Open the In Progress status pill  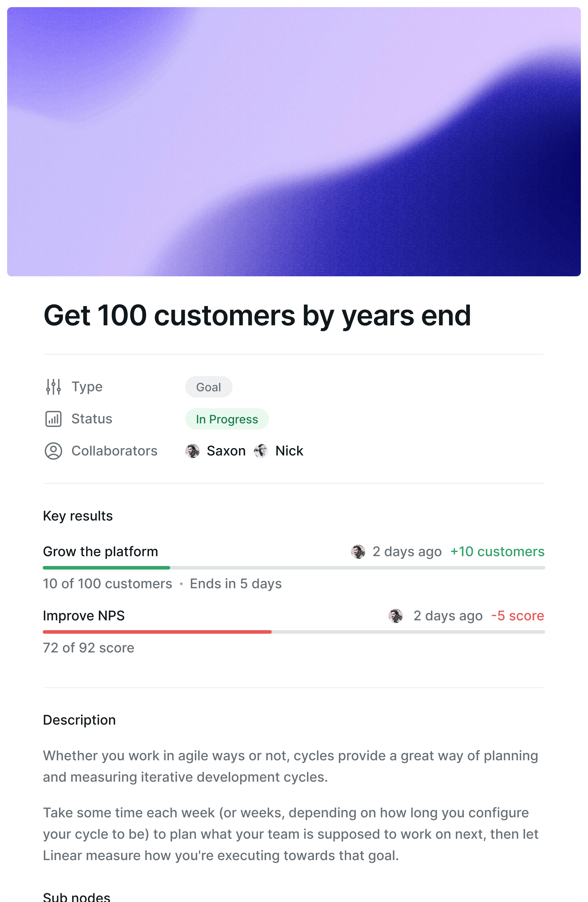point(227,419)
